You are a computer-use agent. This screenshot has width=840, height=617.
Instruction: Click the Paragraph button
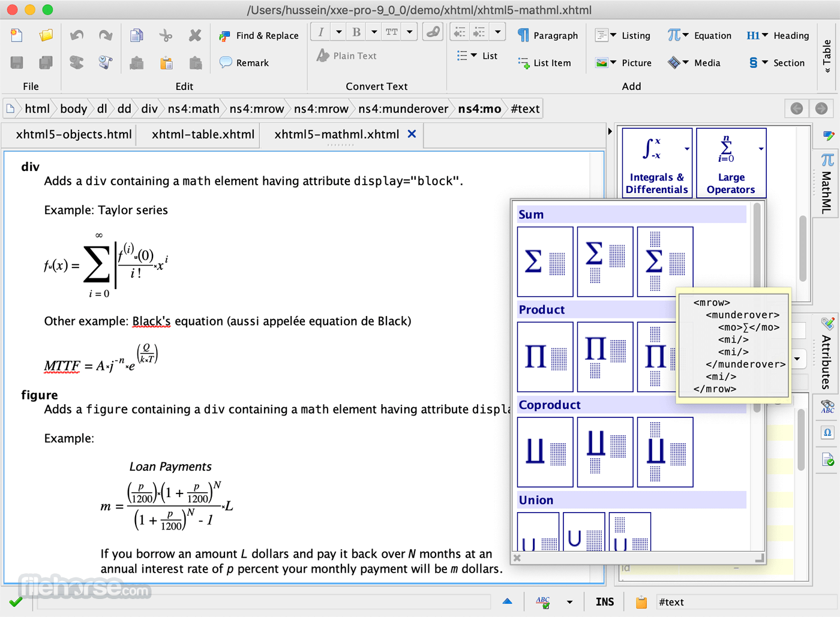pos(547,35)
